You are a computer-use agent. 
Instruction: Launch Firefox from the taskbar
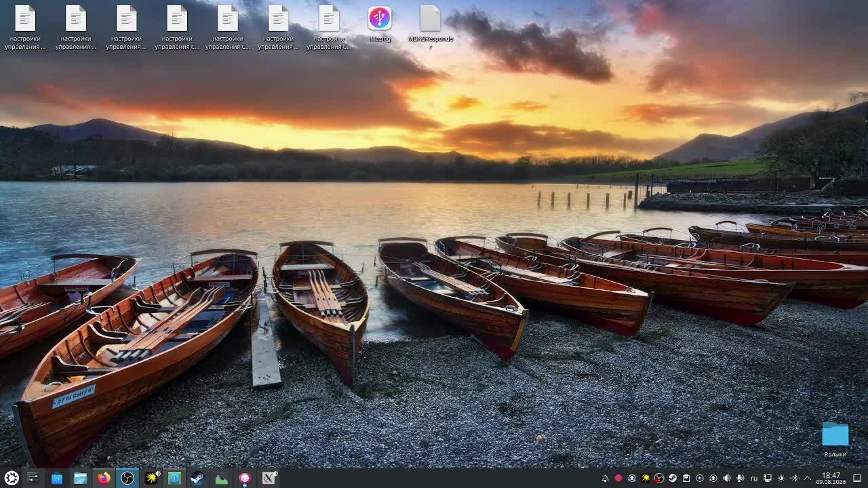click(104, 478)
